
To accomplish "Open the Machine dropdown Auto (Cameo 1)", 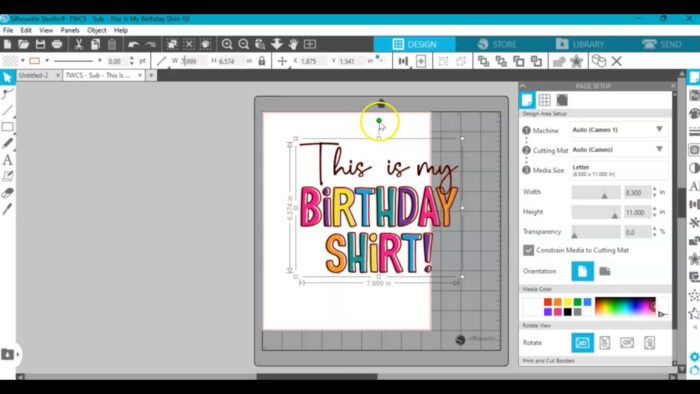I will (x=620, y=129).
